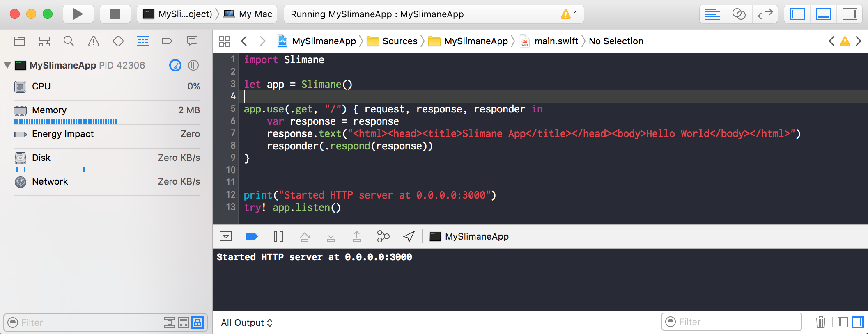Toggle the Utilities panel
This screenshot has height=334, width=868.
tap(850, 14)
